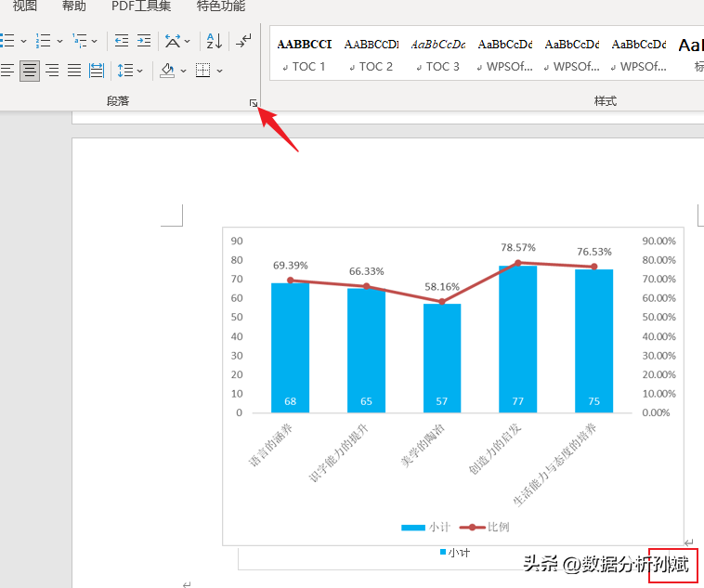Open the Paragraph settings dialog launcher
704x588 pixels.
(254, 105)
